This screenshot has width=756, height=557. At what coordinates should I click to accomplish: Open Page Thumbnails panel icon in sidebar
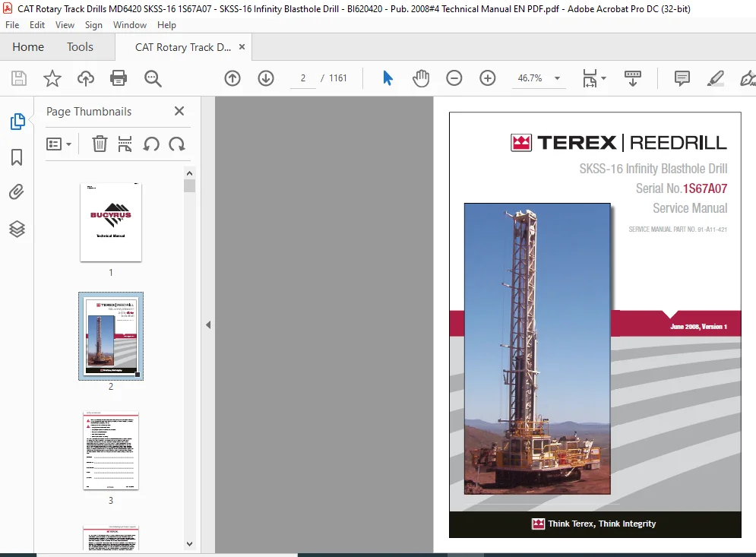pyautogui.click(x=17, y=122)
